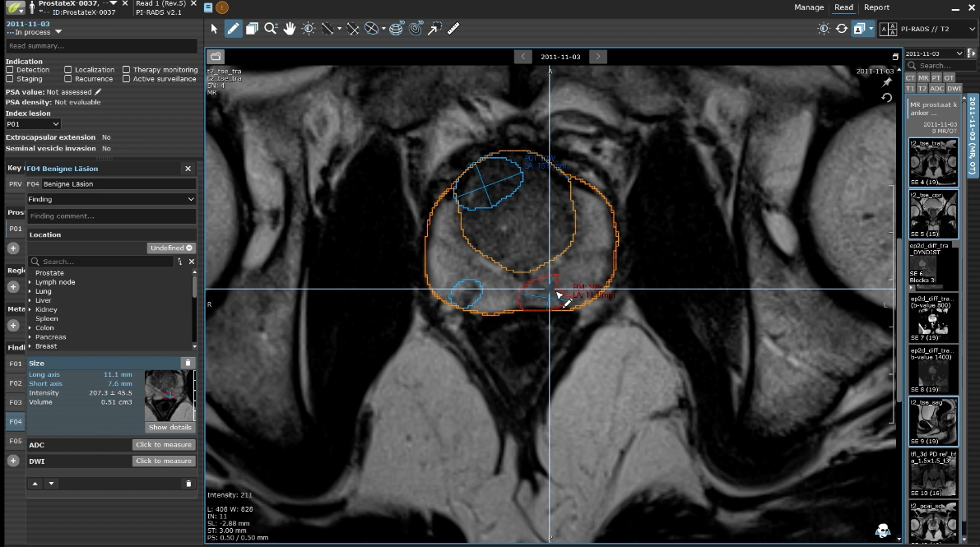Click the skull icon in viewport corner
Viewport: 980px width, 547px height.
883,531
